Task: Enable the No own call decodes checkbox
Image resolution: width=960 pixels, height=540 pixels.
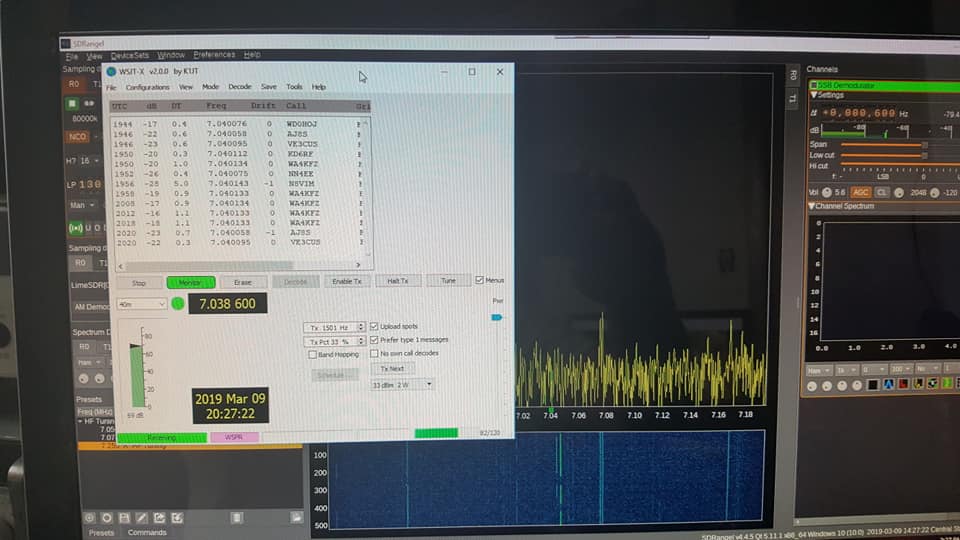Action: click(374, 353)
